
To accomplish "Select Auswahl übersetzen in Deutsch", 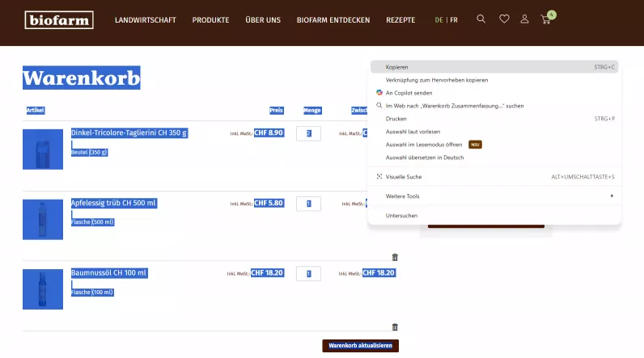I will pyautogui.click(x=494, y=158).
